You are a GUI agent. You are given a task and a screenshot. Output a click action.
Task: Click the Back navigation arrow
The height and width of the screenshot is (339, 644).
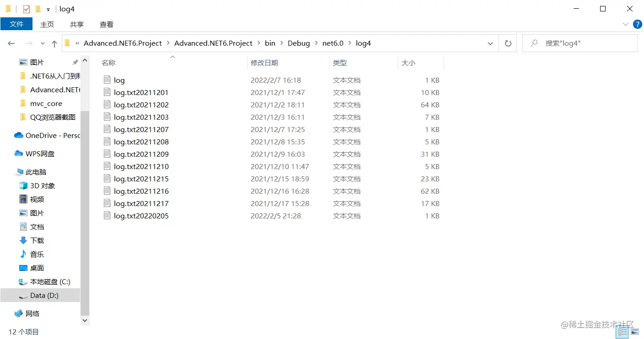coord(11,43)
